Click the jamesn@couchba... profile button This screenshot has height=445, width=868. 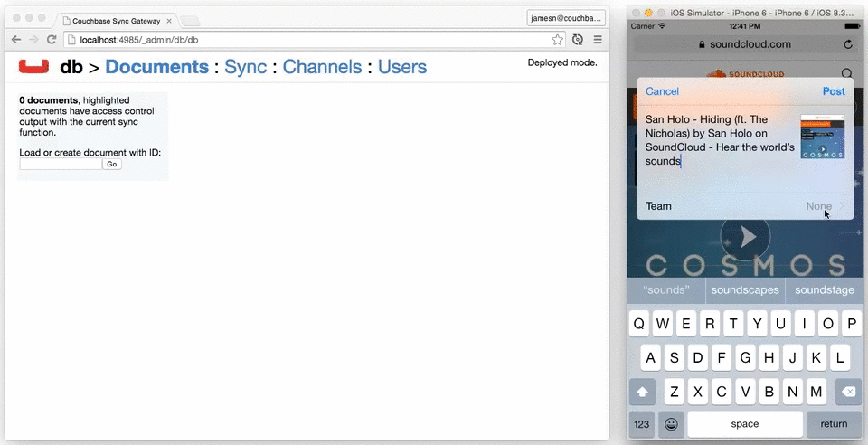[x=566, y=18]
